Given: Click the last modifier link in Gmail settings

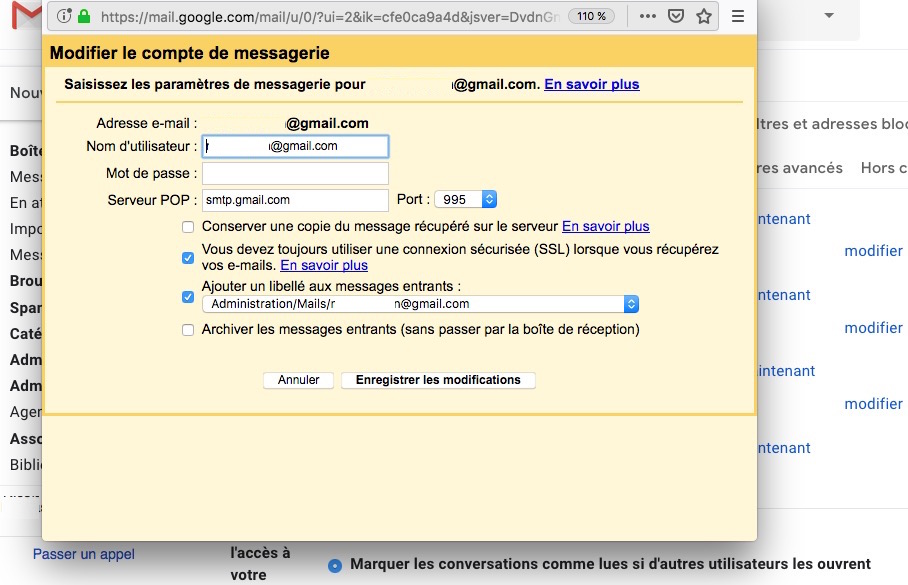Looking at the screenshot, I should (873, 404).
